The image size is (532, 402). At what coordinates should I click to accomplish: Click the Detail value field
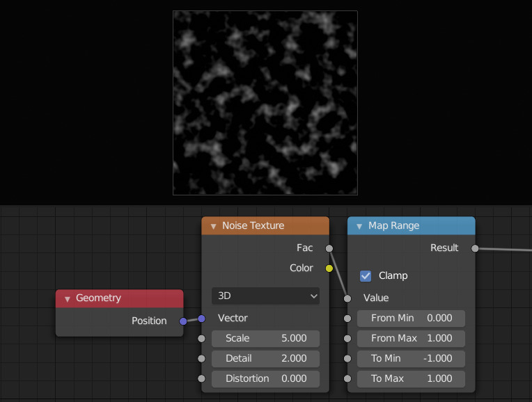pyautogui.click(x=265, y=359)
